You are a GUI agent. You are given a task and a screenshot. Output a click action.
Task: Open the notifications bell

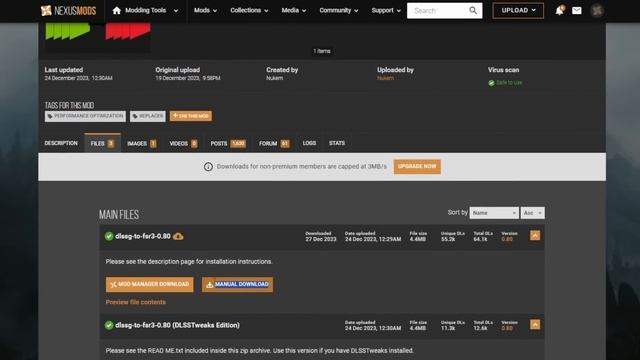click(x=559, y=11)
